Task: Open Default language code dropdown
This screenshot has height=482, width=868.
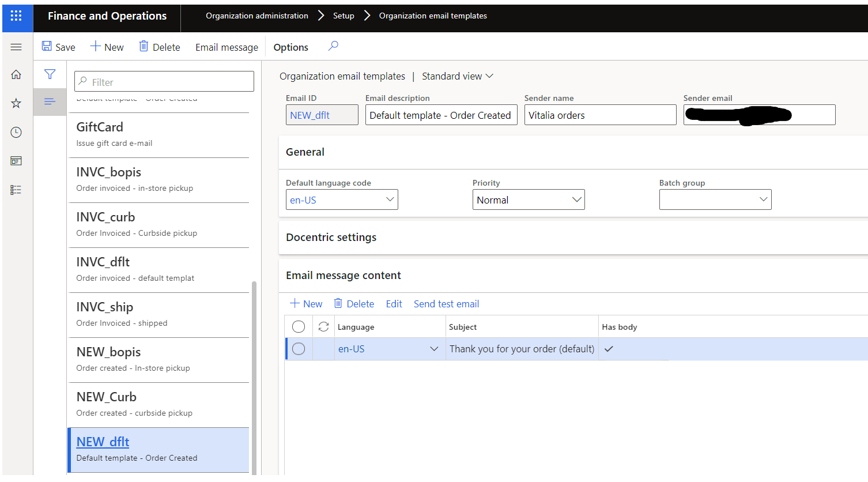Action: coord(342,199)
